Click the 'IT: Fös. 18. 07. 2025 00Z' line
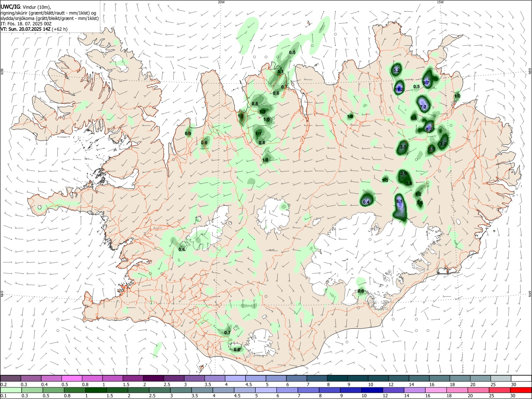The image size is (532, 399). coord(26,24)
